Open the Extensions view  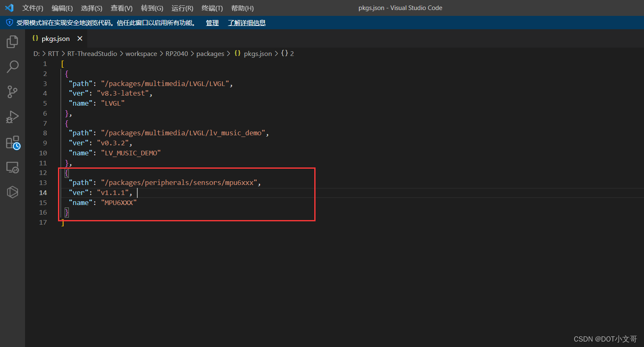pos(13,142)
